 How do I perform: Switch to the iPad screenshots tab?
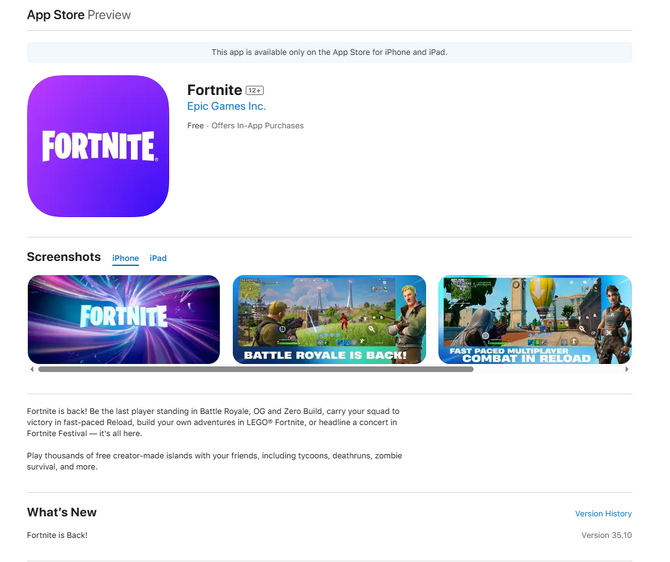click(158, 259)
